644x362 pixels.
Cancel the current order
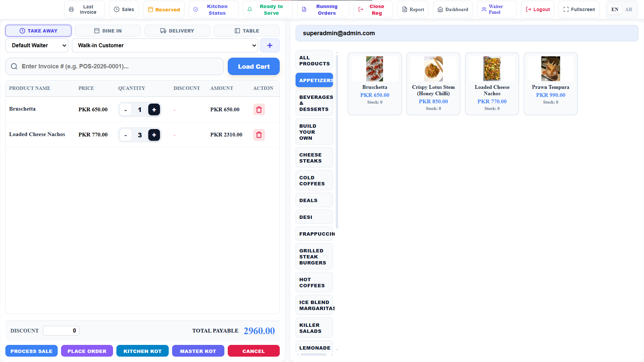pyautogui.click(x=254, y=351)
